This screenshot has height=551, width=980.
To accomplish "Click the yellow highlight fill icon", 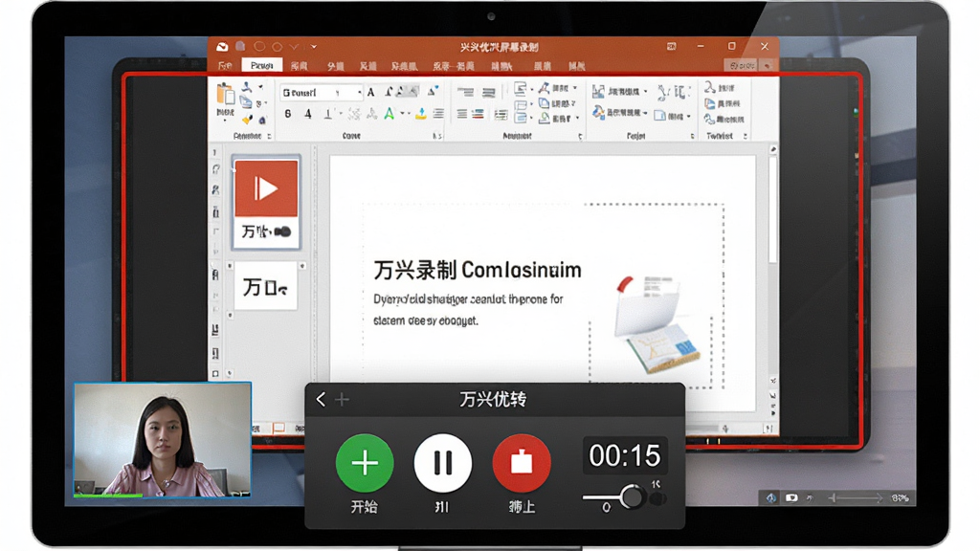I will coord(421,114).
